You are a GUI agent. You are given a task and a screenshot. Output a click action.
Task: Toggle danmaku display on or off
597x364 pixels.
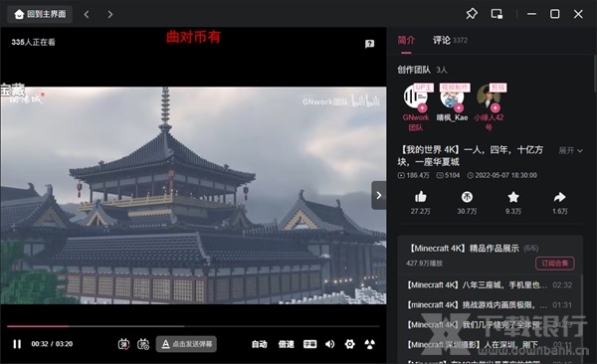123,344
